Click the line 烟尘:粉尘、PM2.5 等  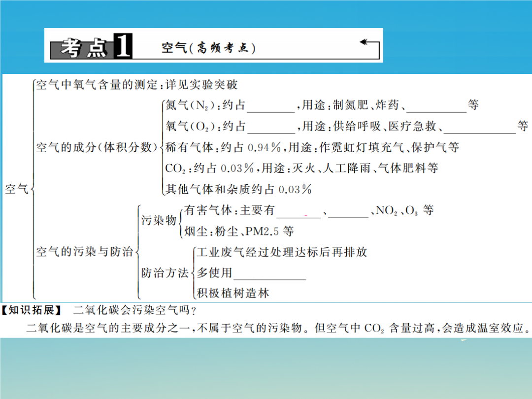coord(239,232)
